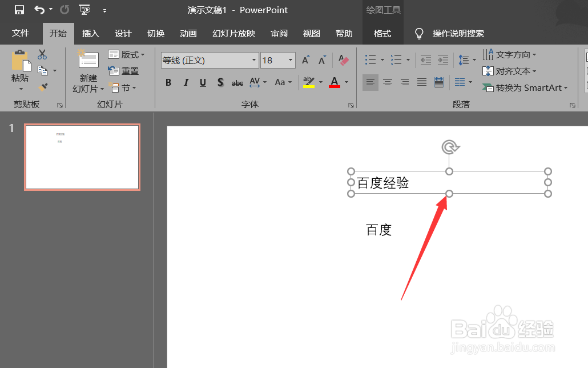
Task: Toggle text shadow S button
Action: click(220, 82)
